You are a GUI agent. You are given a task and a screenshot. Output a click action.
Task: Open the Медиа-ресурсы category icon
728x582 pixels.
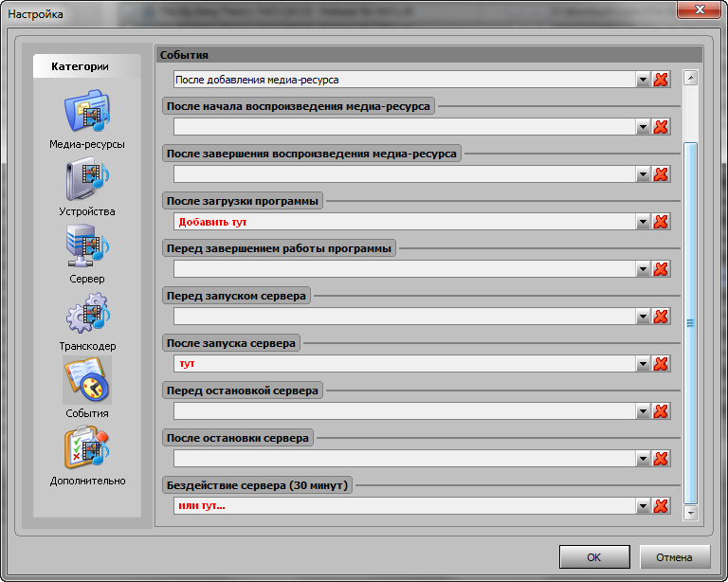tap(87, 111)
